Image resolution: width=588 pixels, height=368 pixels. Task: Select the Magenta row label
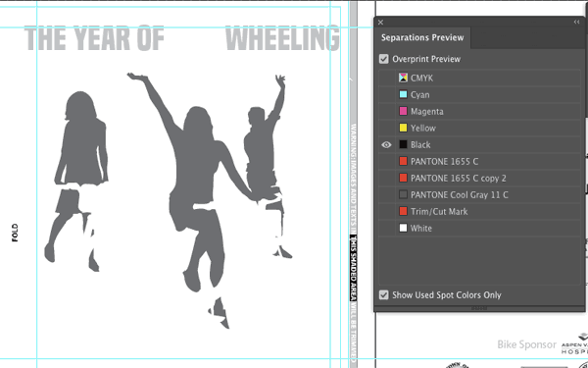[427, 112]
